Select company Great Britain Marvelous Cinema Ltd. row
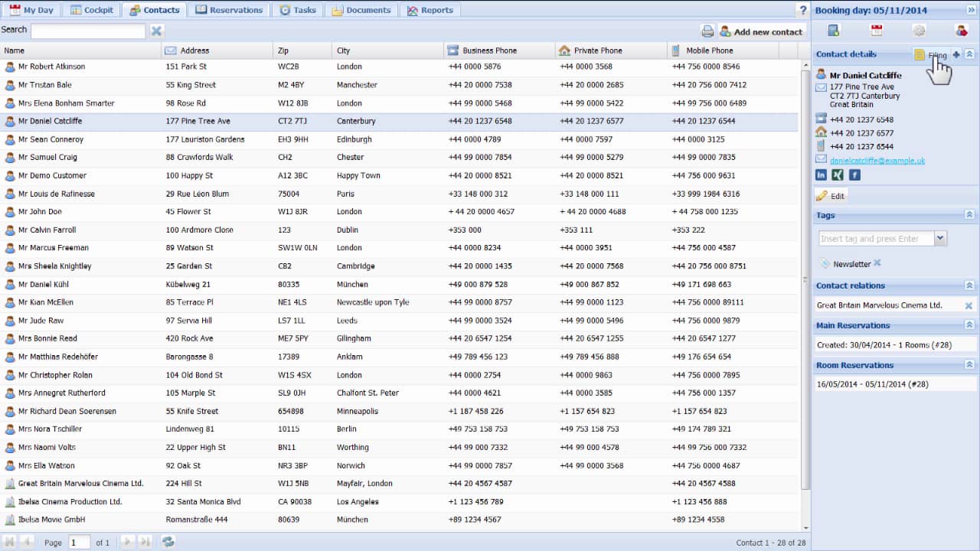980x551 pixels. (400, 484)
